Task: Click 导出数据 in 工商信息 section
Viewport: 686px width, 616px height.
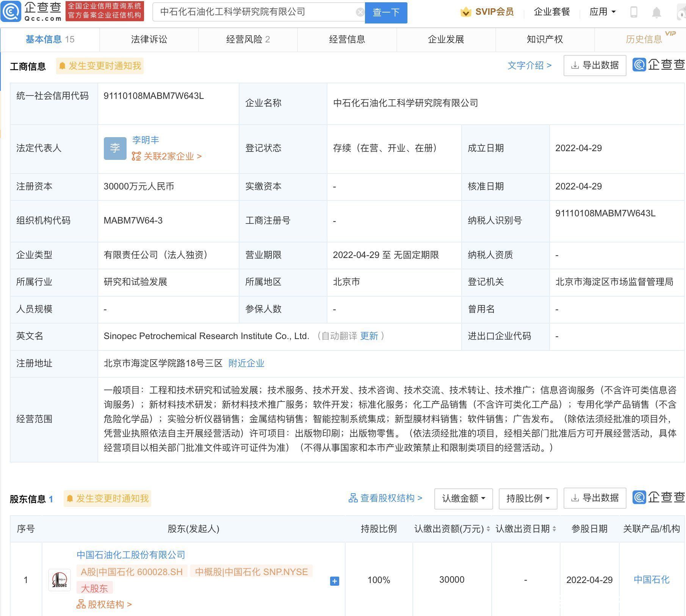Action: 595,66
